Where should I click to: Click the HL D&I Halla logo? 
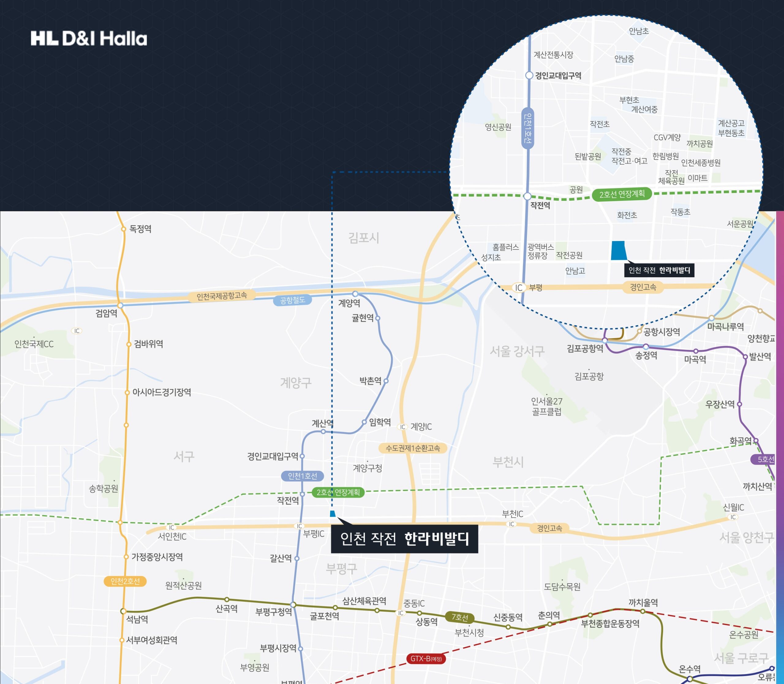pyautogui.click(x=89, y=39)
